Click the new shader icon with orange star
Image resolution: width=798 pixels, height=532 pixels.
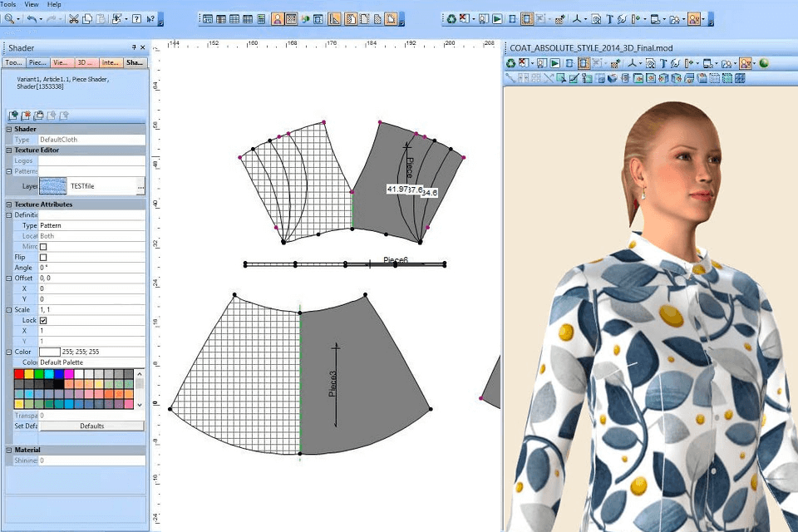click(x=26, y=115)
